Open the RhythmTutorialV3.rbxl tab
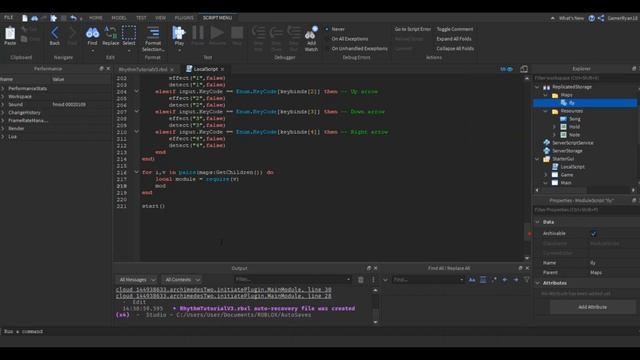Viewport: 640px width, 360px height. click(x=143, y=69)
